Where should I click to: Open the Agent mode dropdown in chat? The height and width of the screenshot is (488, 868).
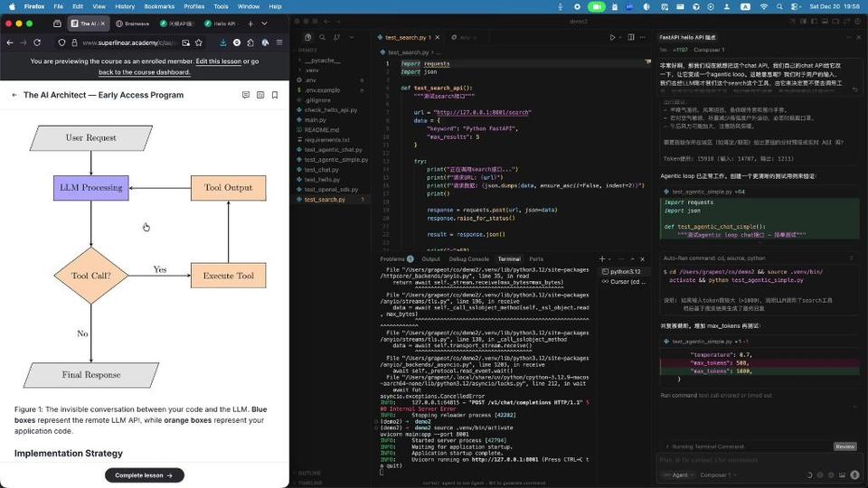(x=677, y=475)
